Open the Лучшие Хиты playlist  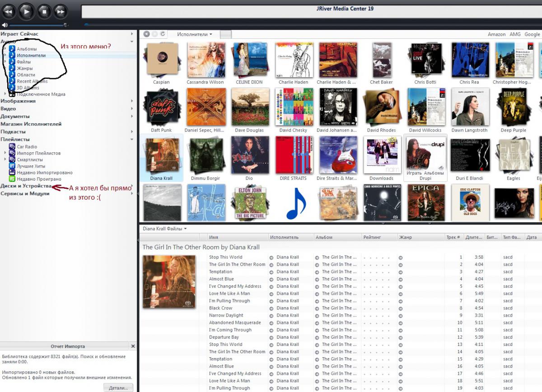click(x=30, y=166)
